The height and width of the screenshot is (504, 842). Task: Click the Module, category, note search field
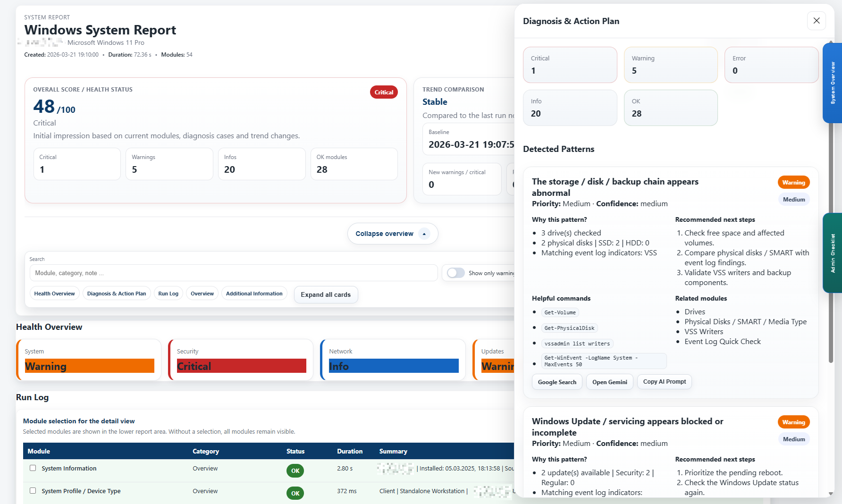[234, 273]
